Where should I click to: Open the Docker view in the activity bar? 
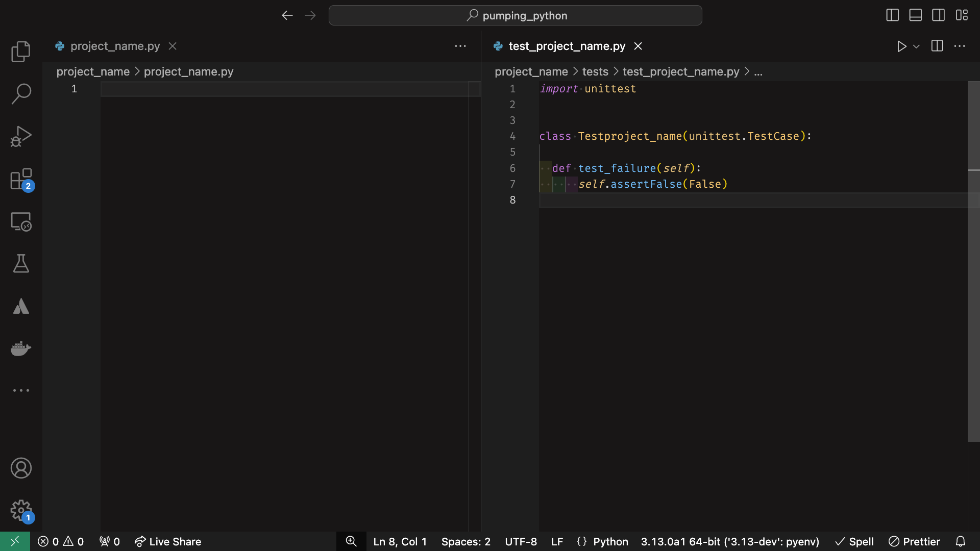(x=21, y=348)
